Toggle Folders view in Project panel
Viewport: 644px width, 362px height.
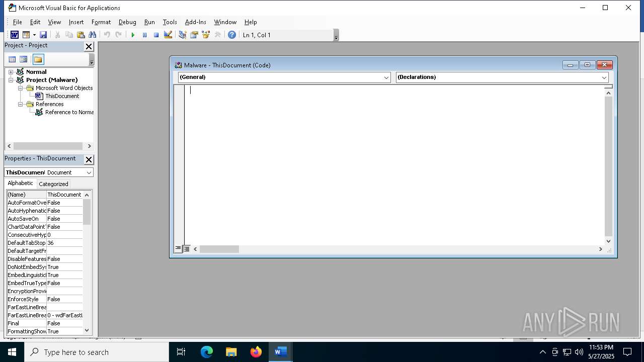pyautogui.click(x=38, y=59)
